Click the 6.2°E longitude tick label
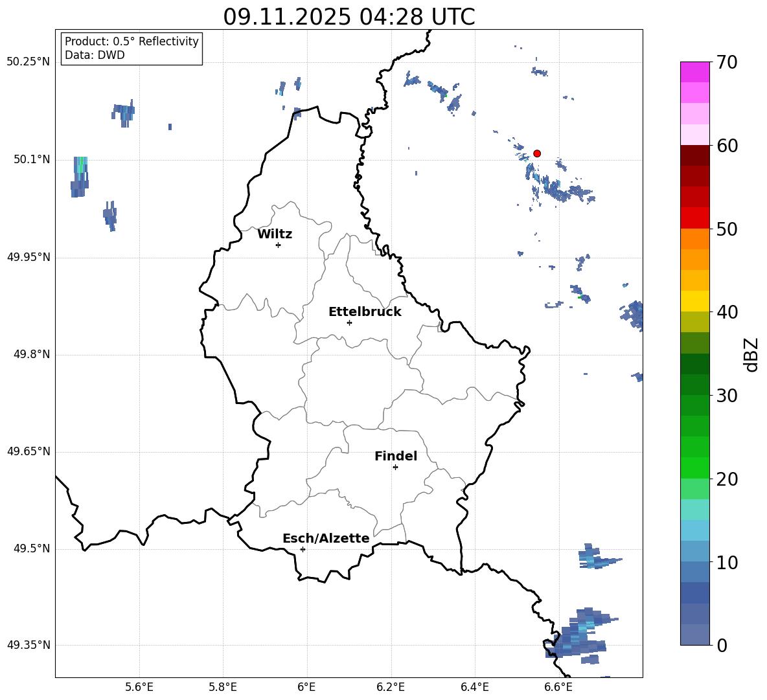 click(x=391, y=687)
